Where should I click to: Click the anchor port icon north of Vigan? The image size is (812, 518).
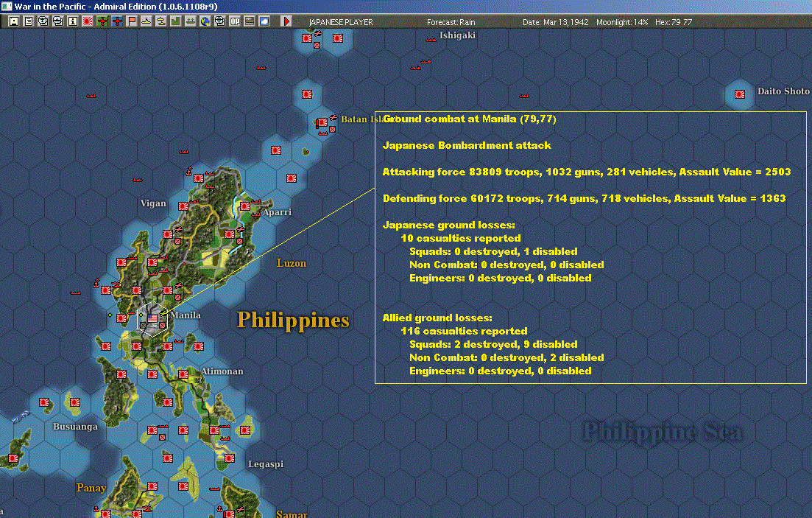(189, 171)
